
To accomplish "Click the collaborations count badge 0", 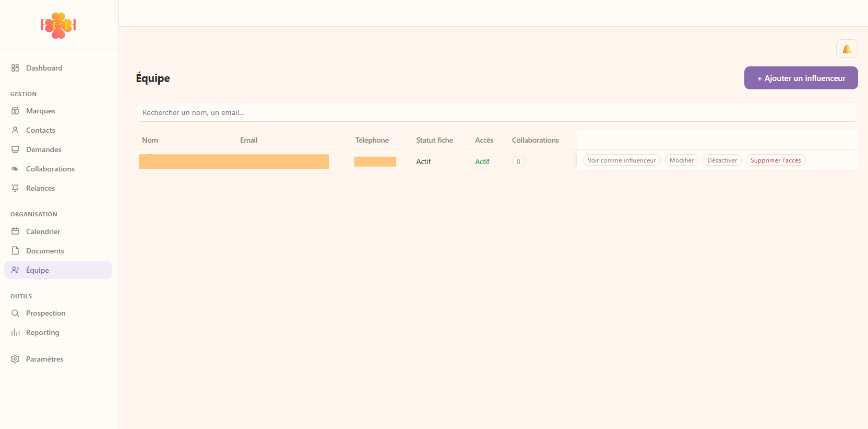I will (518, 161).
